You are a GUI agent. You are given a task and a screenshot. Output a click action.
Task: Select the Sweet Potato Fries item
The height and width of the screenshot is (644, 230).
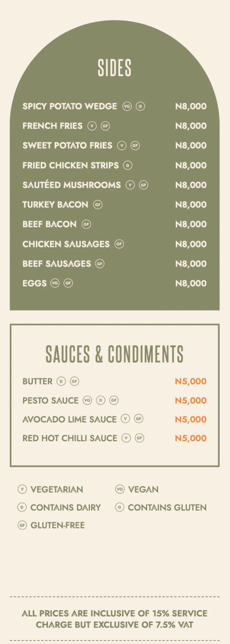tap(67, 145)
